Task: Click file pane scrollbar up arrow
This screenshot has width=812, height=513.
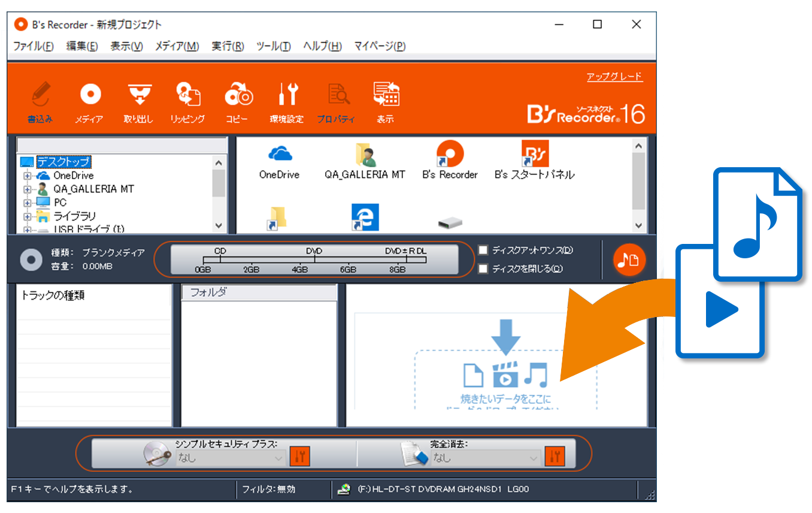Action: pos(638,145)
